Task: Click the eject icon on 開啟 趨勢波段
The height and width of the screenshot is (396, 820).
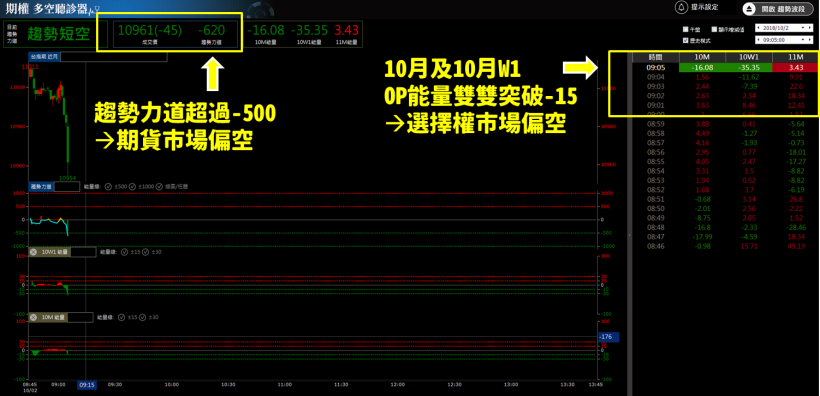Action: 750,8
